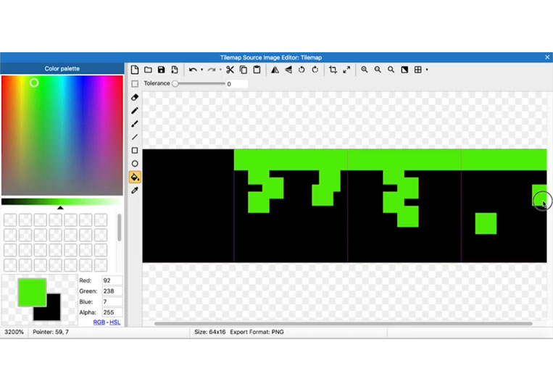The image size is (553, 392).
Task: Click the grid icon in the toolbar
Action: pos(418,70)
